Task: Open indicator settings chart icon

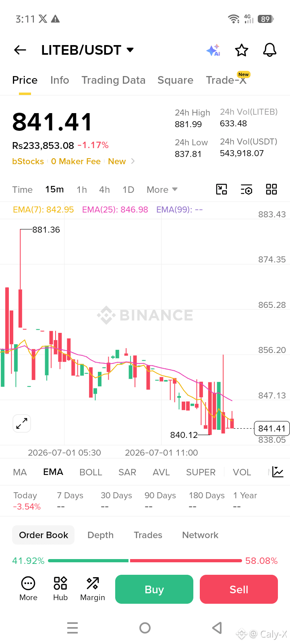Action: (278, 472)
